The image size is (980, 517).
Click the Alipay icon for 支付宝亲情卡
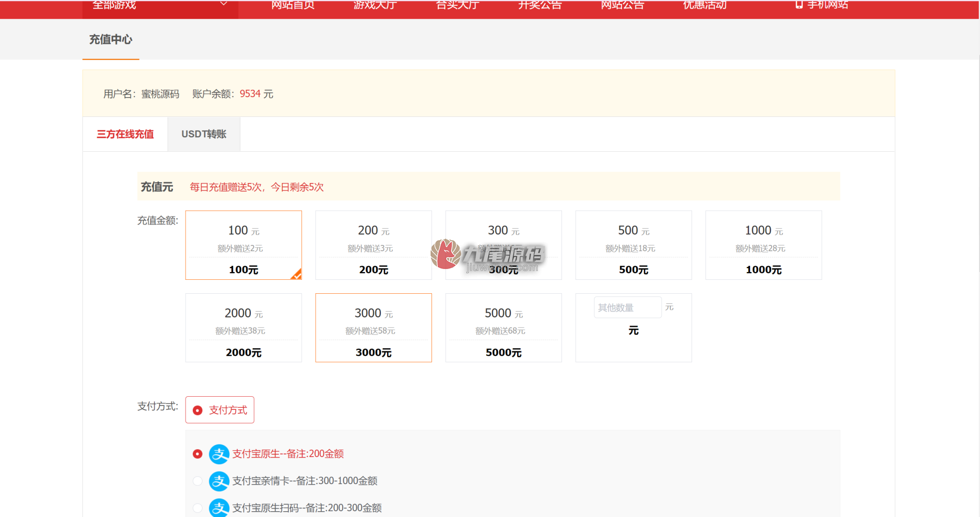219,481
